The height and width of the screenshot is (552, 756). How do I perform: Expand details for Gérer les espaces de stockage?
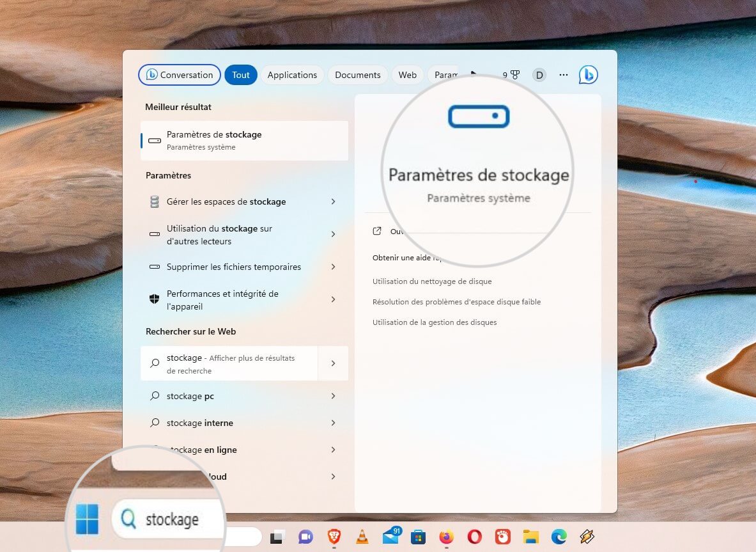click(x=333, y=201)
